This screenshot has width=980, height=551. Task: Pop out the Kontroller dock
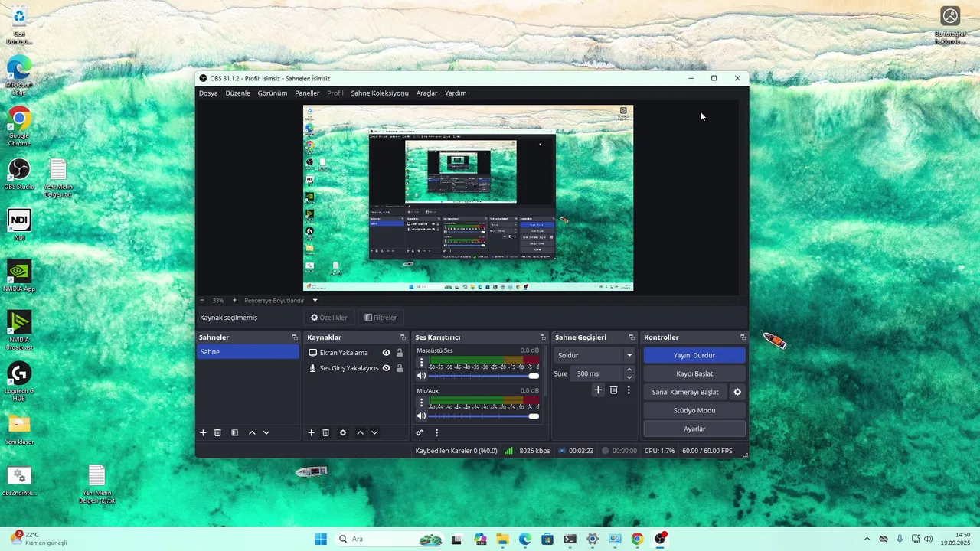743,337
